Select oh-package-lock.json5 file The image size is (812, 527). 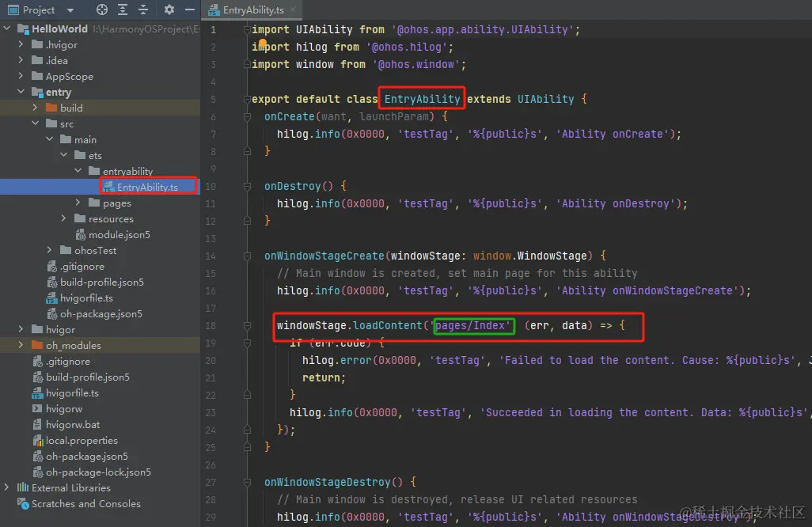[x=98, y=472]
